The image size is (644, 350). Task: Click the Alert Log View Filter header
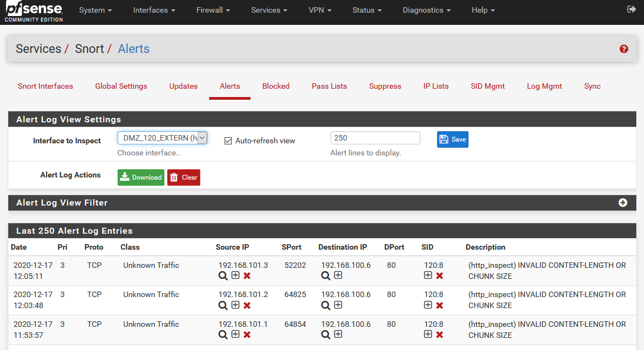click(x=322, y=203)
